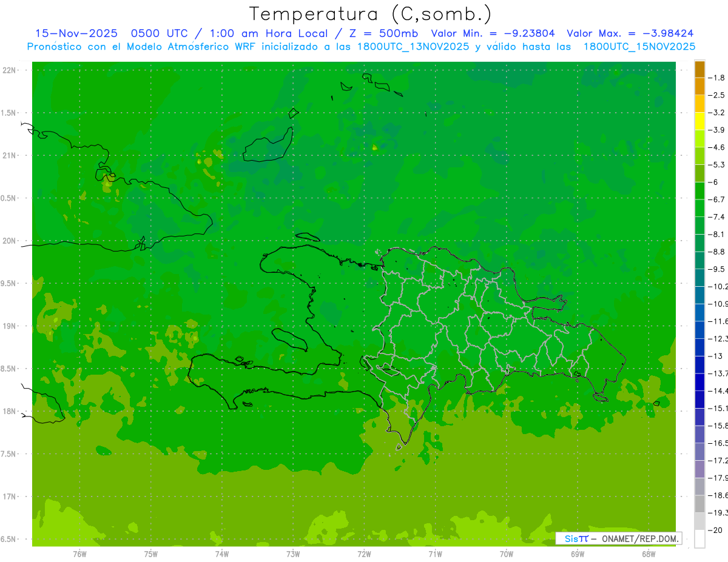Screen dimensions: 728x562
Task: Click the "-8.1" legend value
Action: point(716,234)
